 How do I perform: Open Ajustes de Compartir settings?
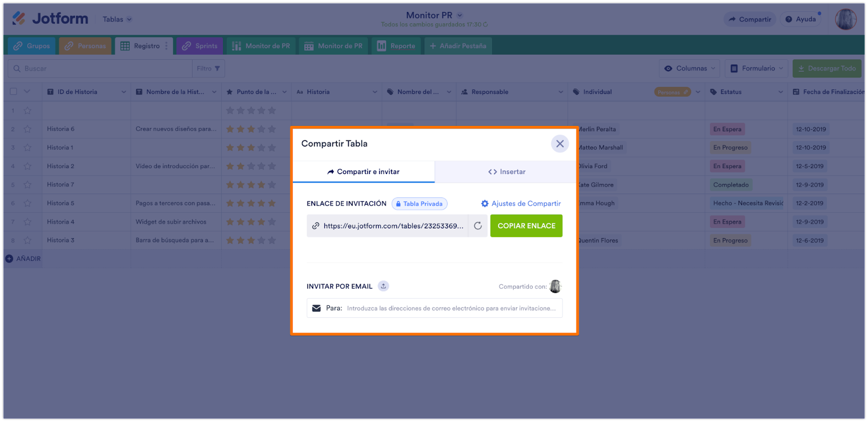521,203
